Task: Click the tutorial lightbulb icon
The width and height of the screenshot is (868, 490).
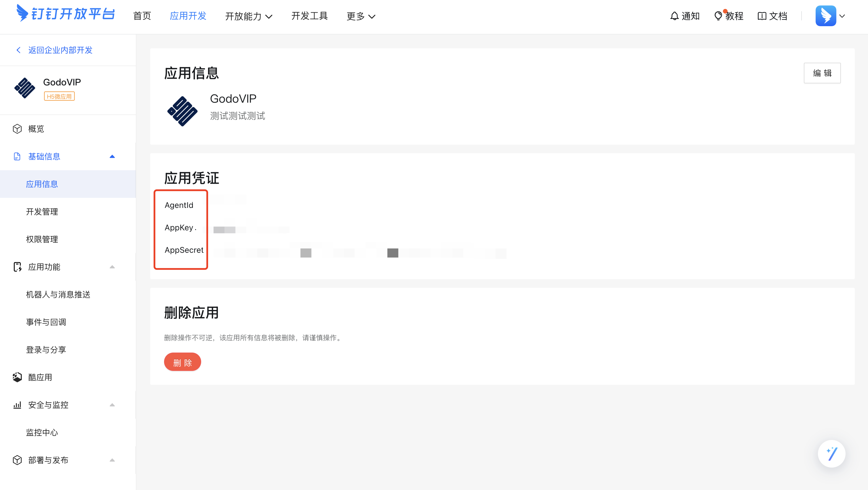Action: click(x=718, y=16)
